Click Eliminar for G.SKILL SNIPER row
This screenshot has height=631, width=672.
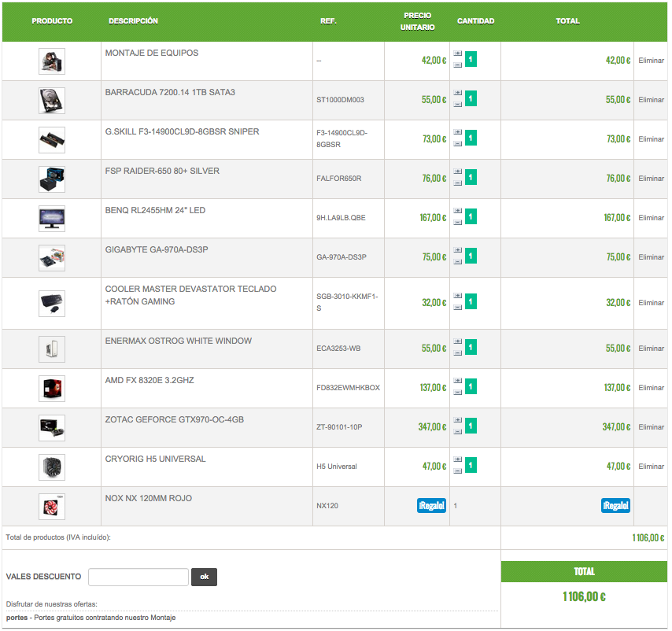tap(651, 139)
